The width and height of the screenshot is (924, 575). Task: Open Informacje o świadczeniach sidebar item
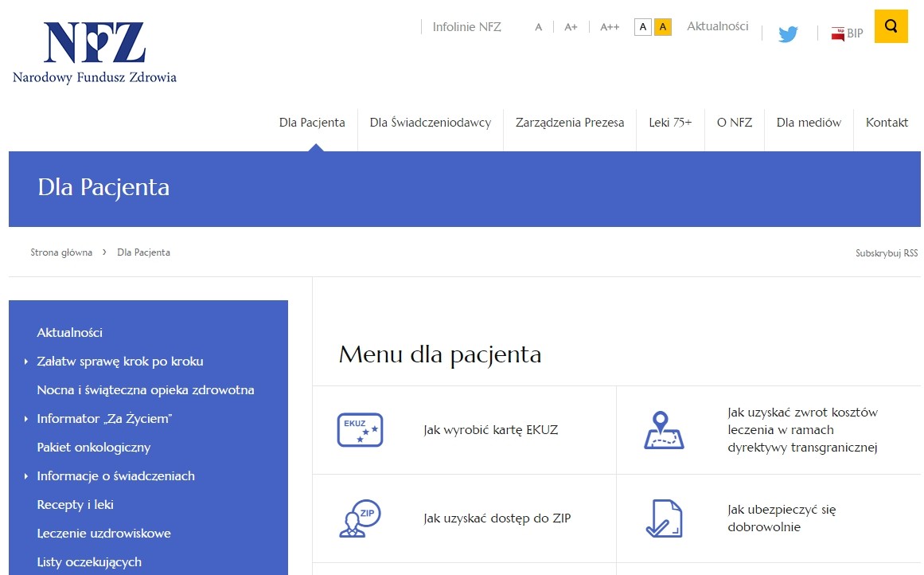tap(115, 476)
